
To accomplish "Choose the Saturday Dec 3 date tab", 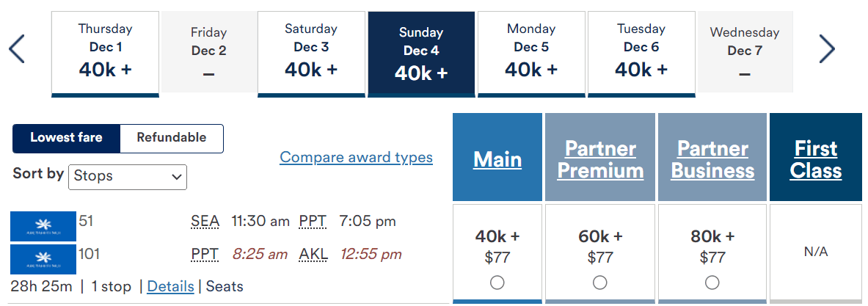I will tap(311, 51).
